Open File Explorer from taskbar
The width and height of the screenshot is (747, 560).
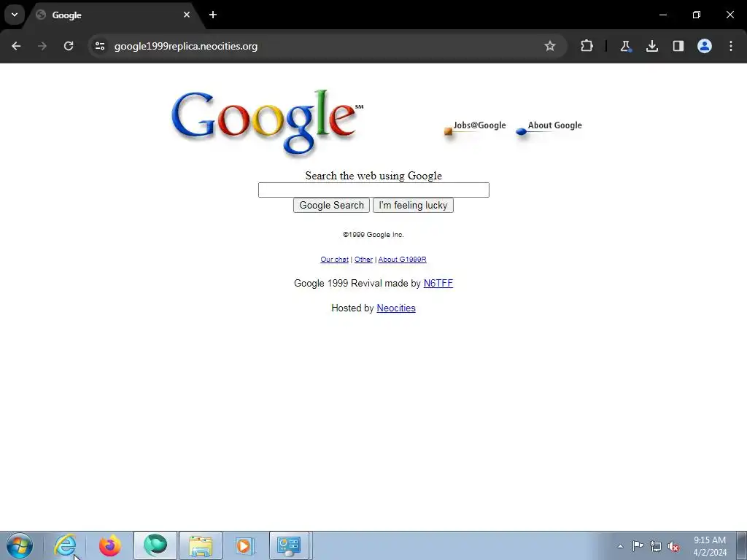click(201, 545)
